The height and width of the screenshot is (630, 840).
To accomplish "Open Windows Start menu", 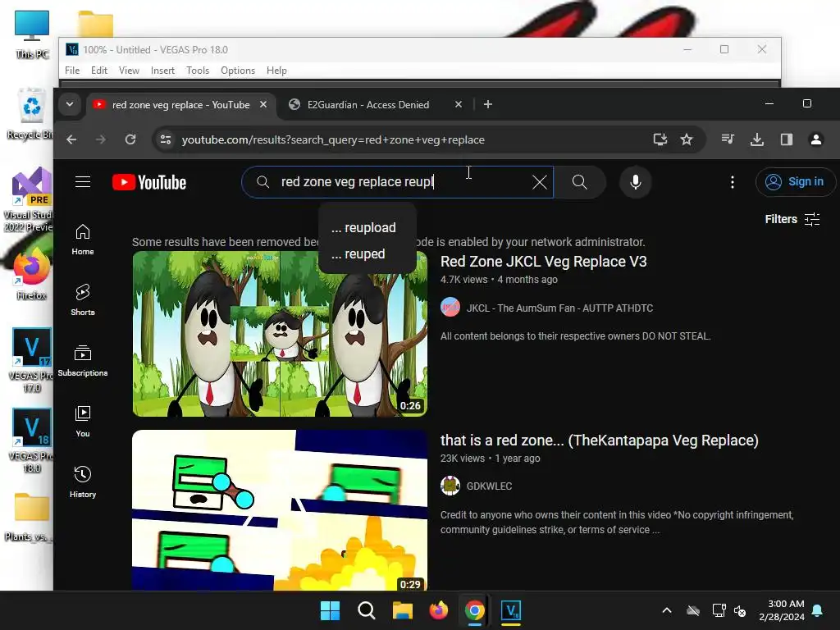I will tap(330, 610).
